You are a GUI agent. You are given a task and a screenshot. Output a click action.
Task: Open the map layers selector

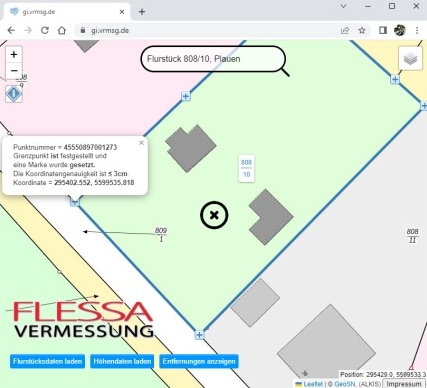(x=410, y=58)
